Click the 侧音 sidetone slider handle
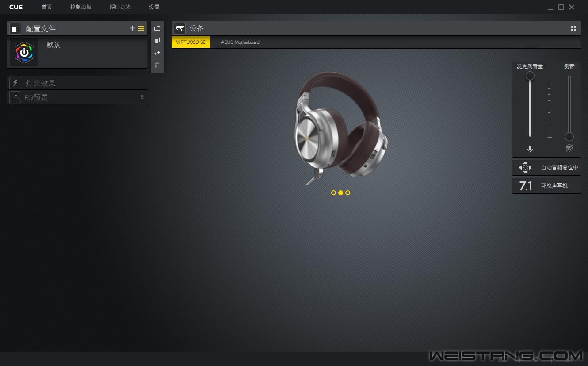This screenshot has height=366, width=588. click(x=569, y=136)
